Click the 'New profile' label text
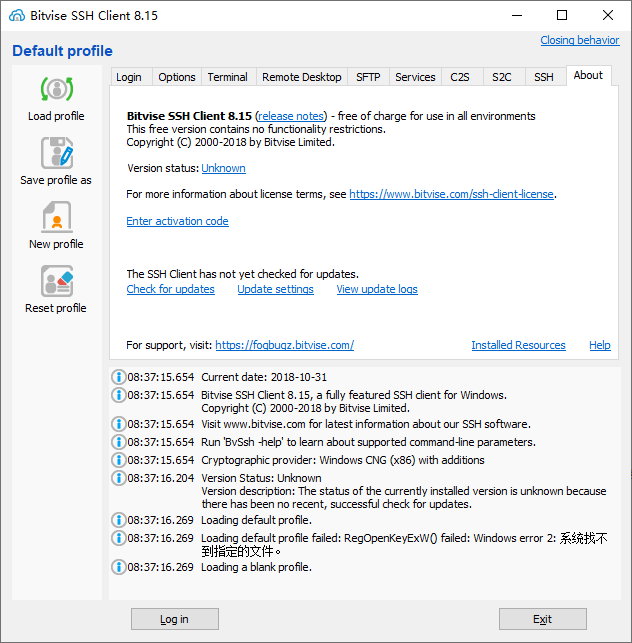Viewport: 632px width, 643px height. click(56, 244)
